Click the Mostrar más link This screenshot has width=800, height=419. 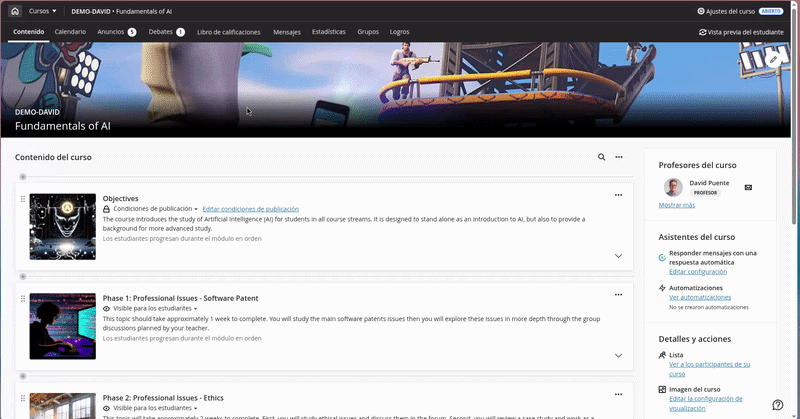[677, 205]
